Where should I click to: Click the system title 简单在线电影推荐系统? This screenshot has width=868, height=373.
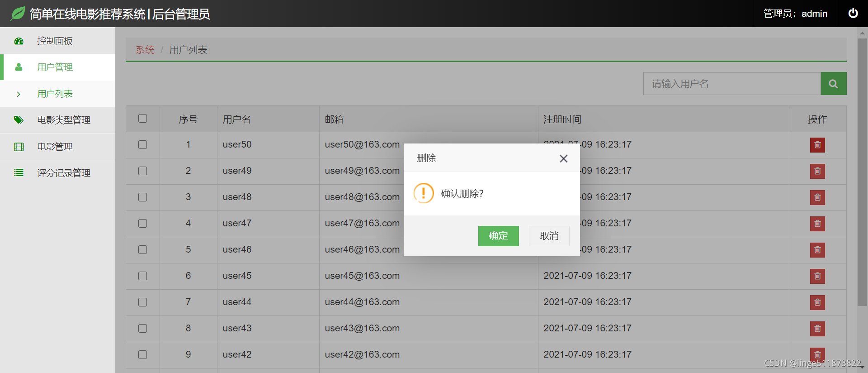coord(88,14)
